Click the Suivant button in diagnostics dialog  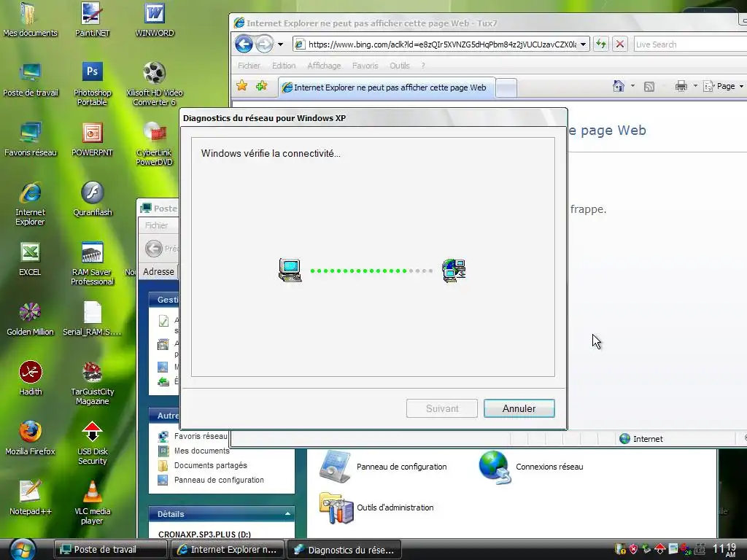pos(442,408)
